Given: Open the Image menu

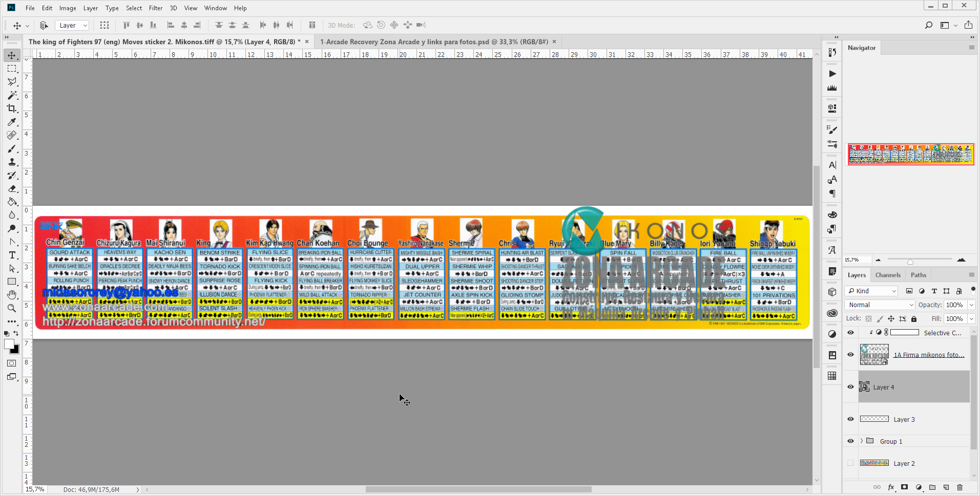Looking at the screenshot, I should pos(68,8).
